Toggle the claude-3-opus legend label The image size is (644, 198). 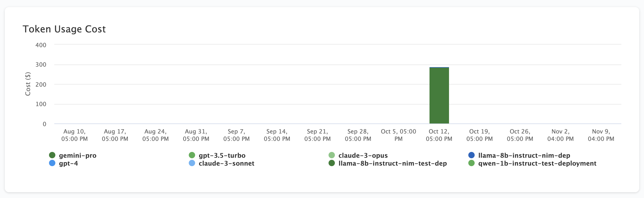(x=363, y=156)
